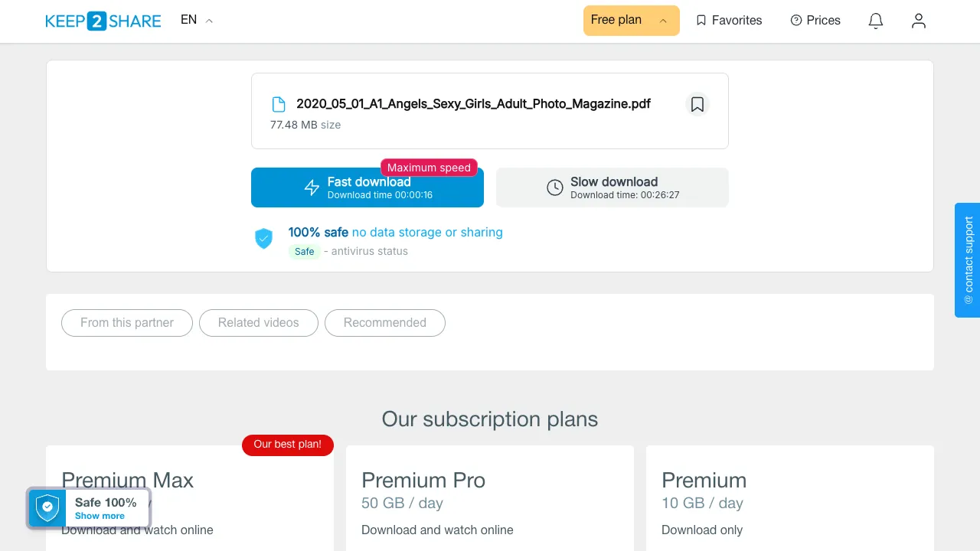980x551 pixels.
Task: Select the Related videos tab
Action: pyautogui.click(x=259, y=322)
